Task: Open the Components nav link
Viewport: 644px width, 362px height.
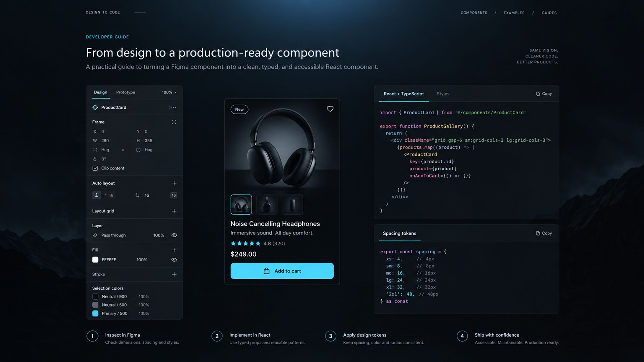Action: 474,13
